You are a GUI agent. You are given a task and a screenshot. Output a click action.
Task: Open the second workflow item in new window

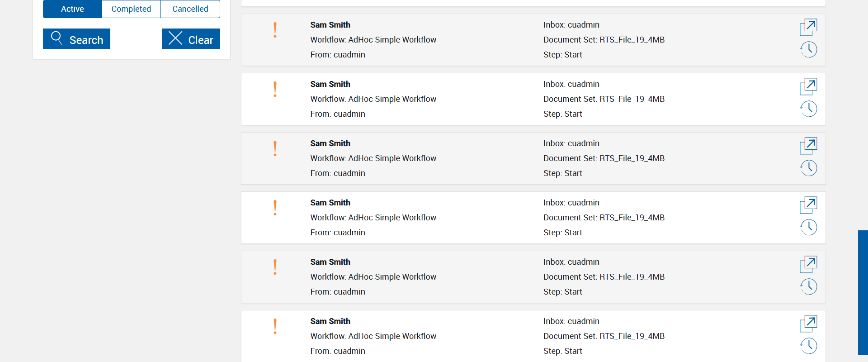(808, 86)
